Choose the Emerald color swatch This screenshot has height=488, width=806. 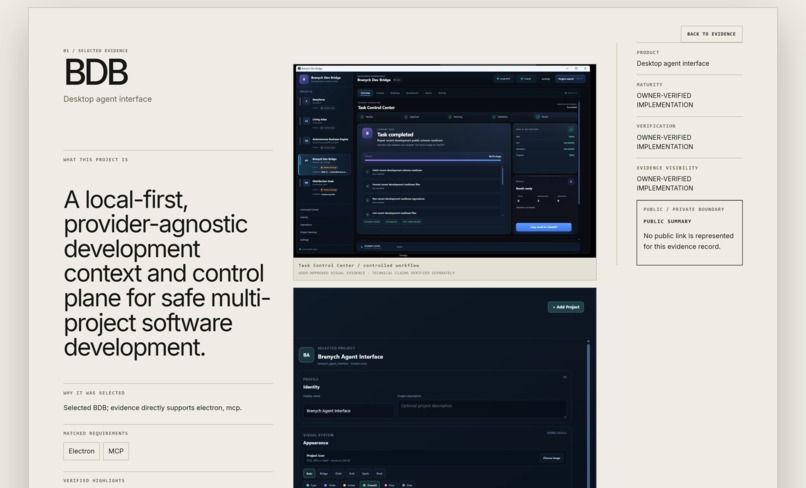pos(370,485)
